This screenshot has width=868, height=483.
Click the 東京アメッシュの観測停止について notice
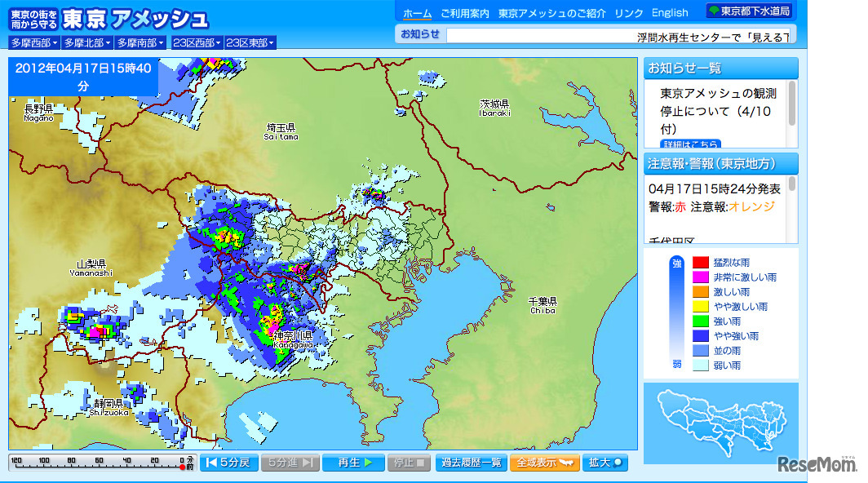coord(719,111)
